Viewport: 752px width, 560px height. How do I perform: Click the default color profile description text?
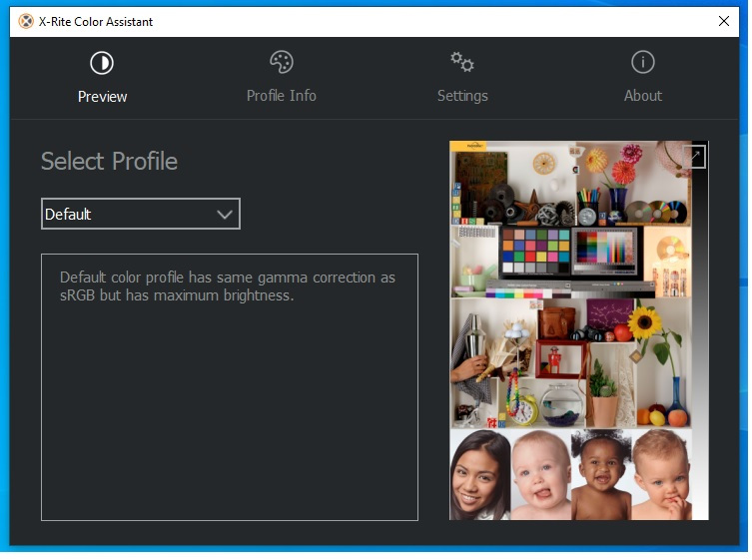(x=228, y=285)
